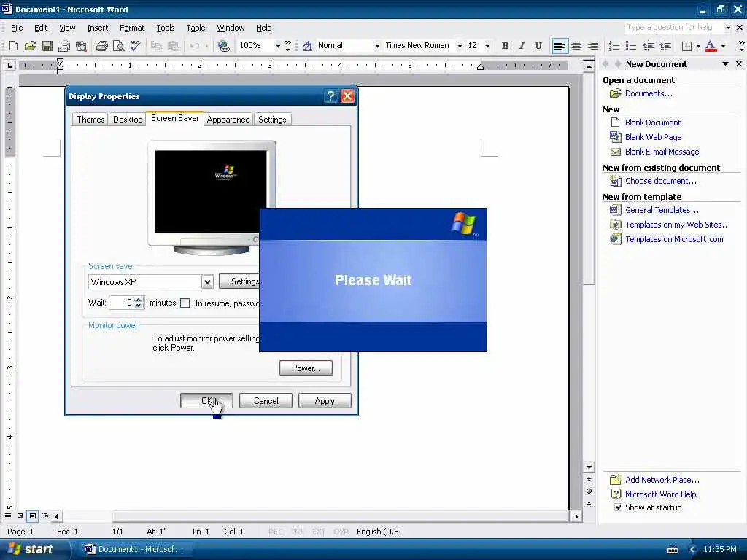This screenshot has height=560, width=747.
Task: Click the right indent marker on ruler
Action: click(x=480, y=66)
